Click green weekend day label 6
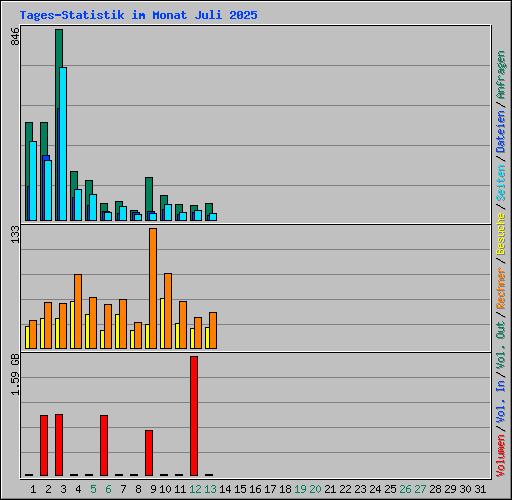Viewport: 512px width, 500px height. [x=108, y=489]
